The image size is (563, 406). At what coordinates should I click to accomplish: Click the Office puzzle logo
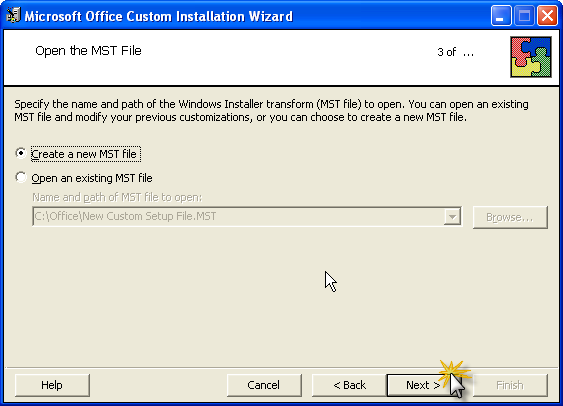coord(531,57)
